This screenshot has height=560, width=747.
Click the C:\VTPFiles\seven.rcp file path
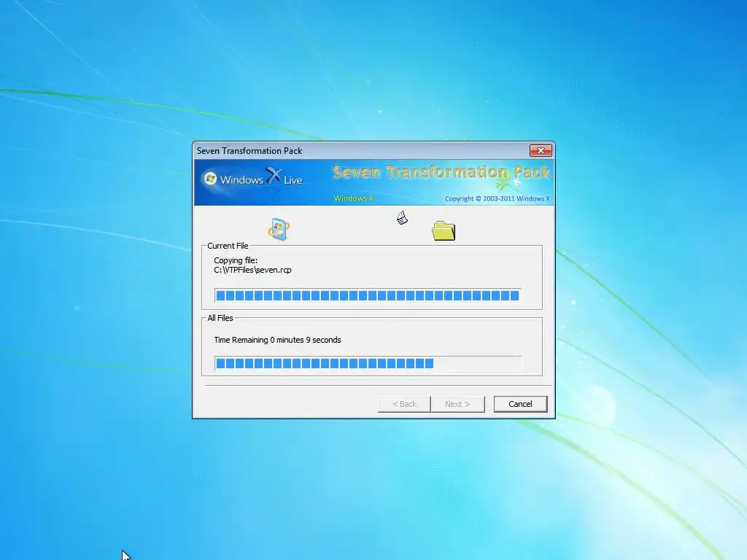pos(252,270)
